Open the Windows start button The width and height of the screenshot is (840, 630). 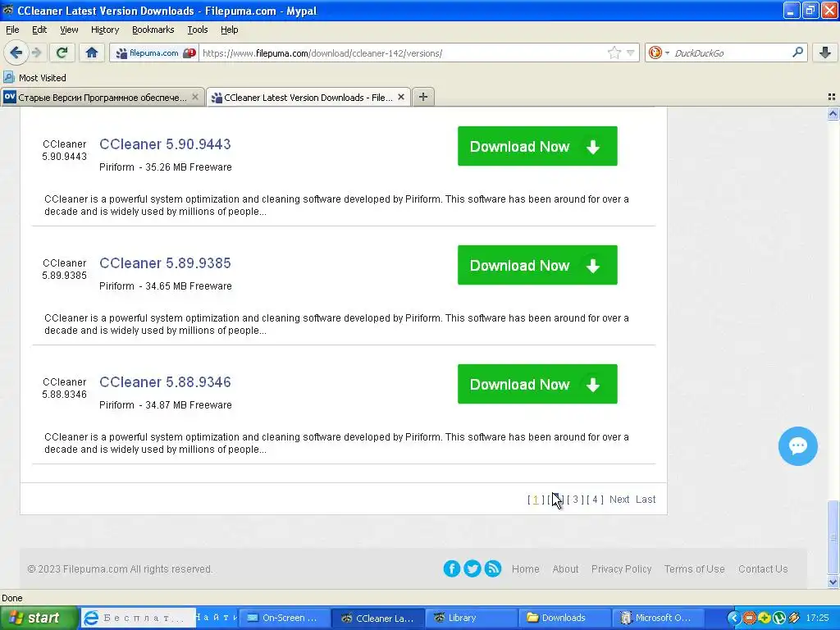coord(39,618)
